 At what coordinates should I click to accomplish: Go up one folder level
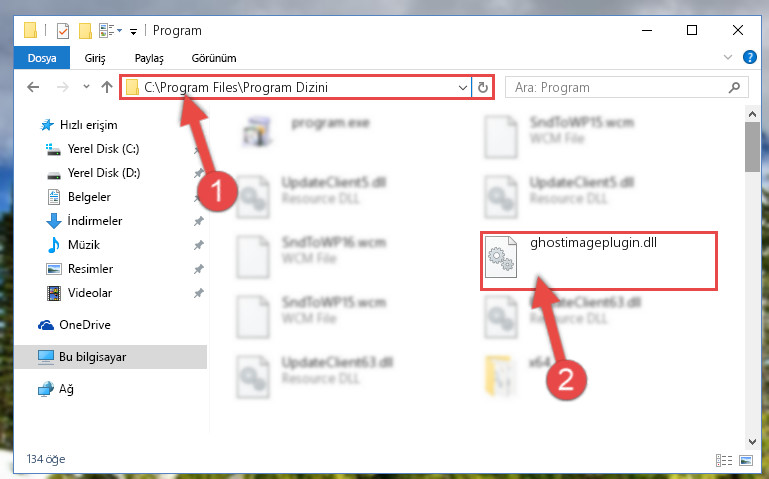(107, 87)
